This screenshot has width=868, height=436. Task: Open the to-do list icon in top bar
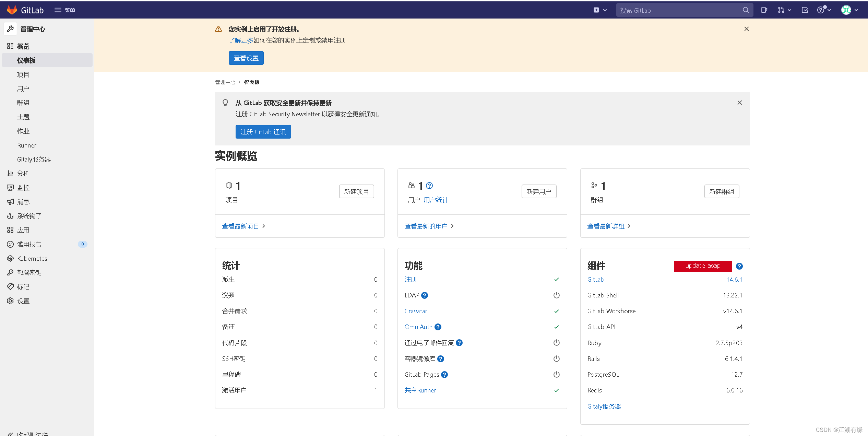click(x=805, y=10)
